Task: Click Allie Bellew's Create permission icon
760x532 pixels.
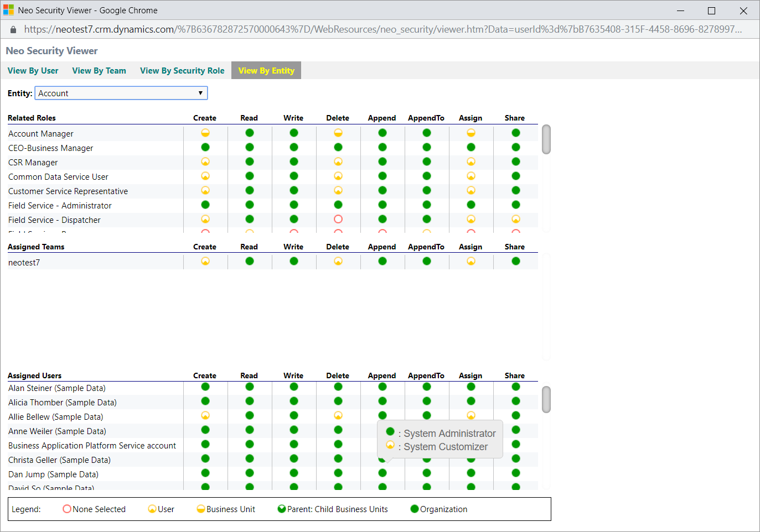Action: click(x=205, y=415)
